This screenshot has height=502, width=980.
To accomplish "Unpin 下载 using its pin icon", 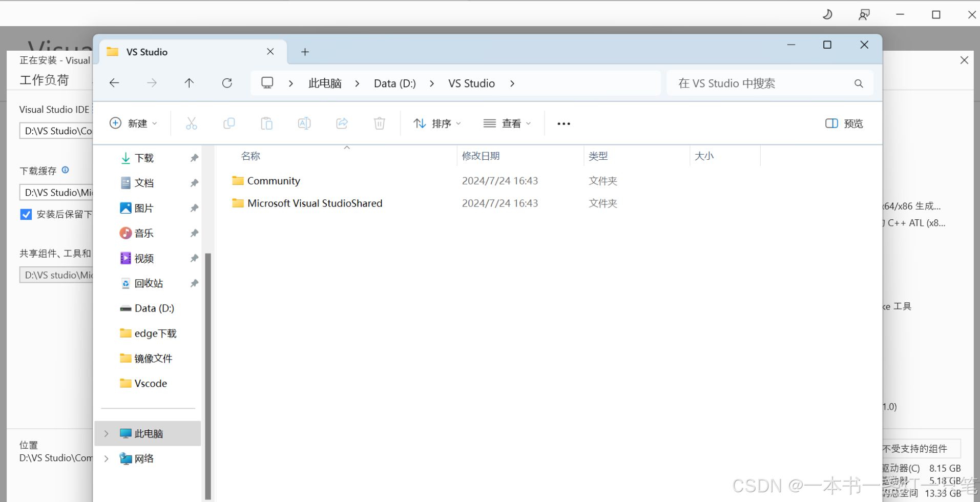I will coord(194,158).
